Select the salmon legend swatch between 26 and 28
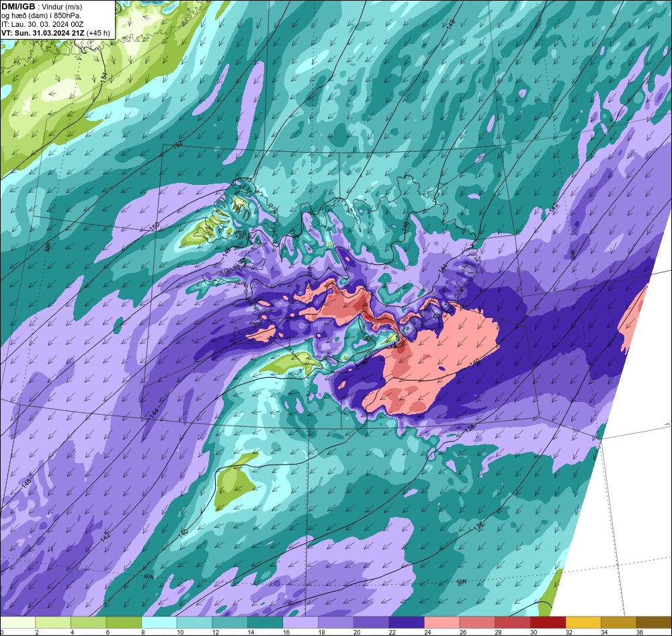This screenshot has height=636, width=672. [x=477, y=623]
